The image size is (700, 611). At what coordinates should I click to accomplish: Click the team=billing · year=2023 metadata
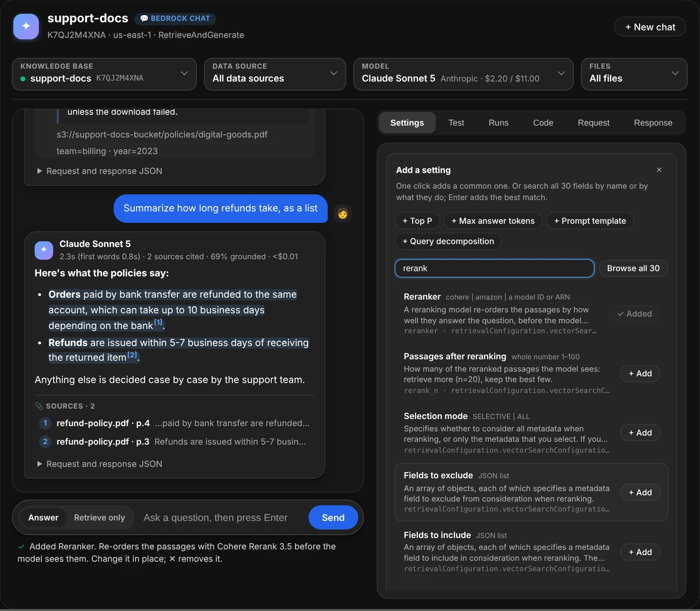click(107, 151)
